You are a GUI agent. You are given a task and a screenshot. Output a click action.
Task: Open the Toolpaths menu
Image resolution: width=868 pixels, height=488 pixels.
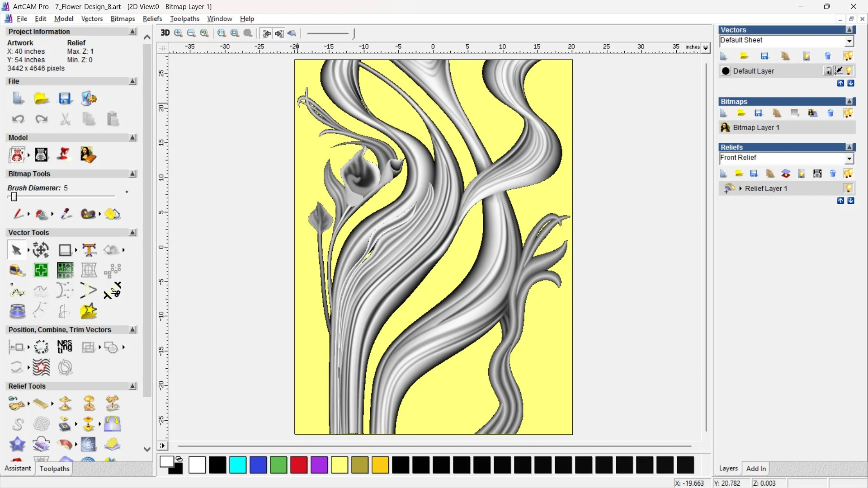(184, 19)
